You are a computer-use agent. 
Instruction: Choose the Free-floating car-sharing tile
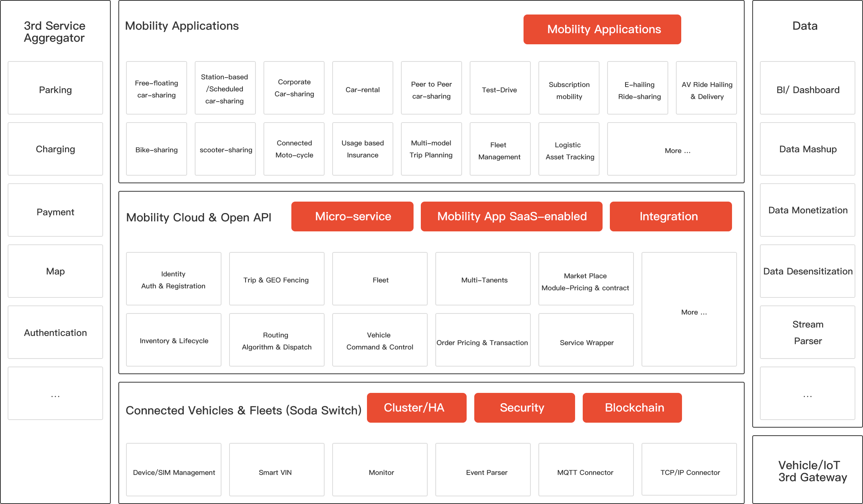click(157, 88)
